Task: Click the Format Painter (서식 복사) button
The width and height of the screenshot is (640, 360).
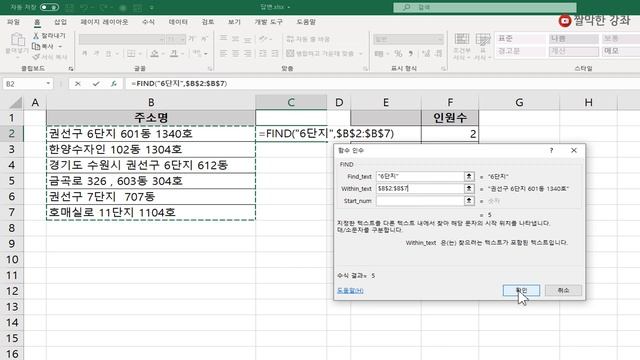Action: 50,57
